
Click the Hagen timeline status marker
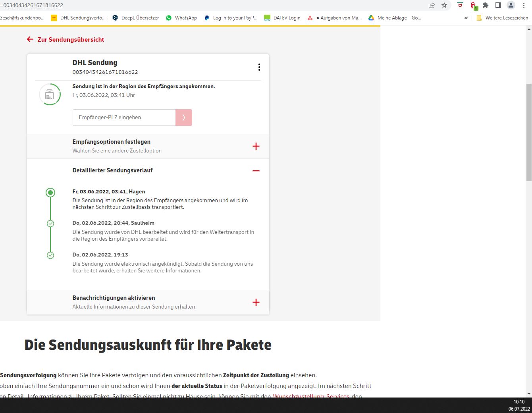(x=50, y=193)
